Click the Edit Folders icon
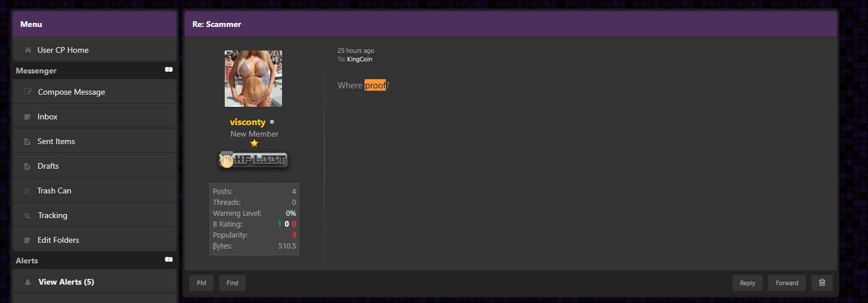This screenshot has height=303, width=868. [x=27, y=240]
